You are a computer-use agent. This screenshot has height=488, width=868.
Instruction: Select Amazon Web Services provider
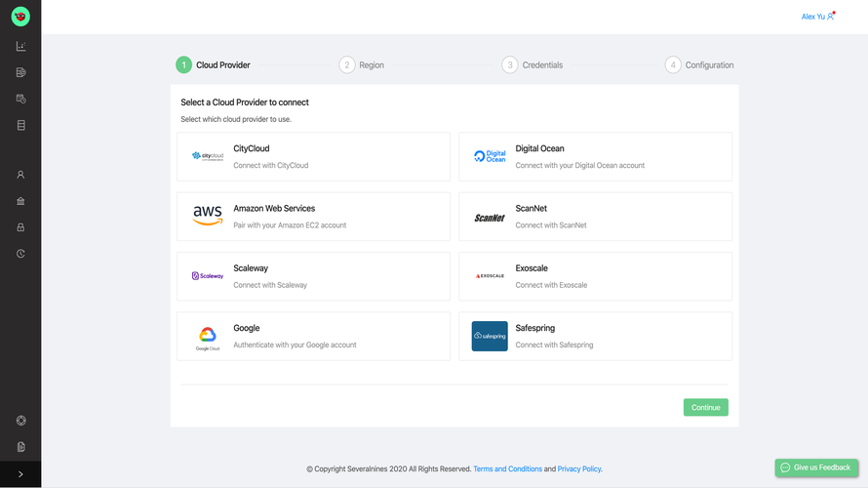(x=313, y=217)
